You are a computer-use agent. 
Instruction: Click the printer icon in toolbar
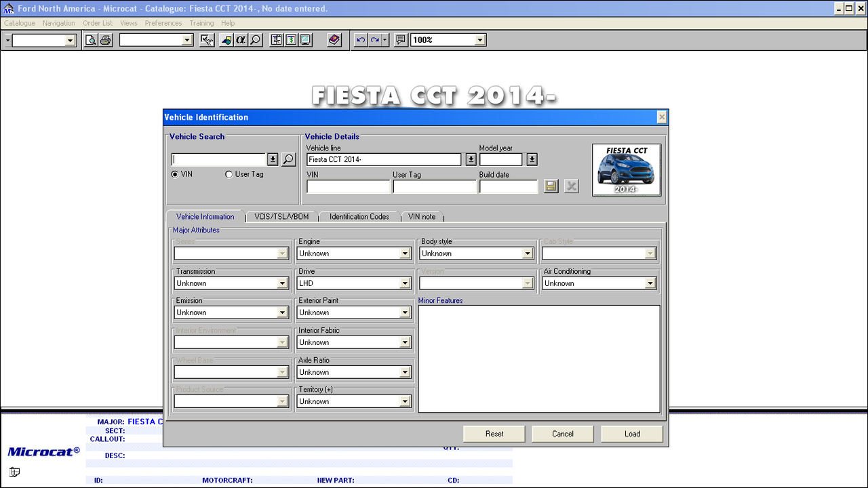point(106,40)
